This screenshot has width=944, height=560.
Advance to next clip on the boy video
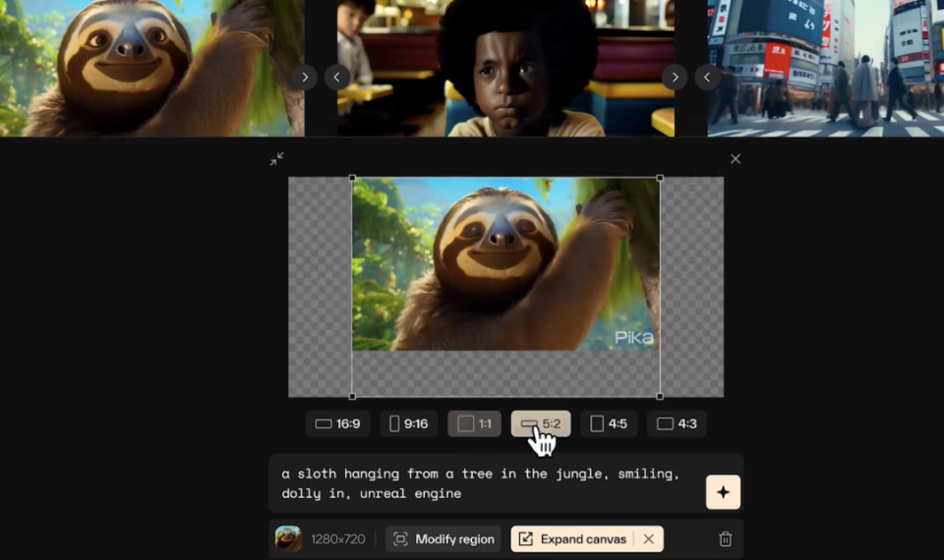coord(675,77)
